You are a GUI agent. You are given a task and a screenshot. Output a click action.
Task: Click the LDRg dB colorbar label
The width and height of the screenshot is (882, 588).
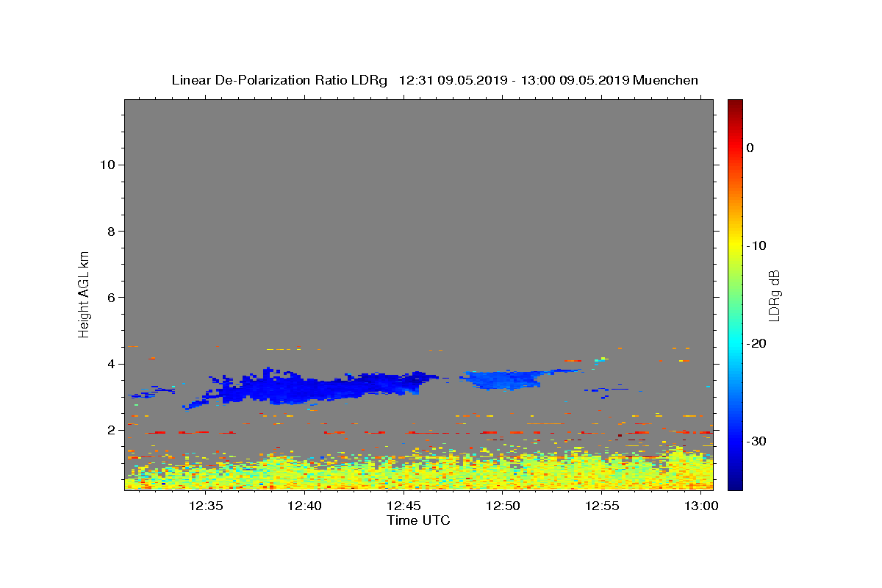[774, 295]
